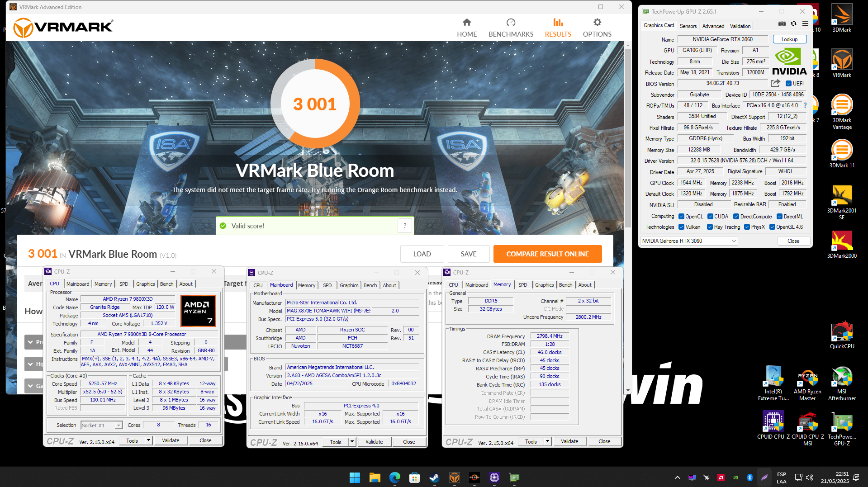Click the Bus Interface question mark in GPU-Z

coord(805,105)
